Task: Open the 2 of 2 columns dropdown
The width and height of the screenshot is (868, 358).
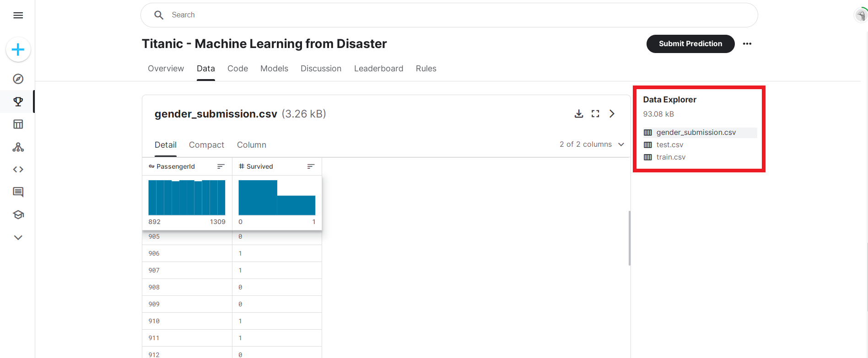Action: (x=592, y=144)
